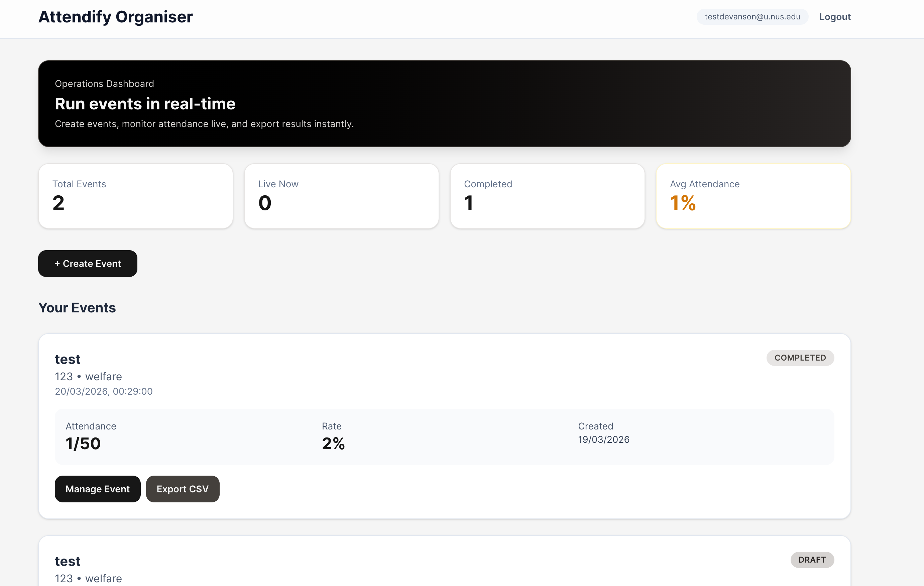Export CSV for the completed event
The height and width of the screenshot is (586, 924).
183,489
